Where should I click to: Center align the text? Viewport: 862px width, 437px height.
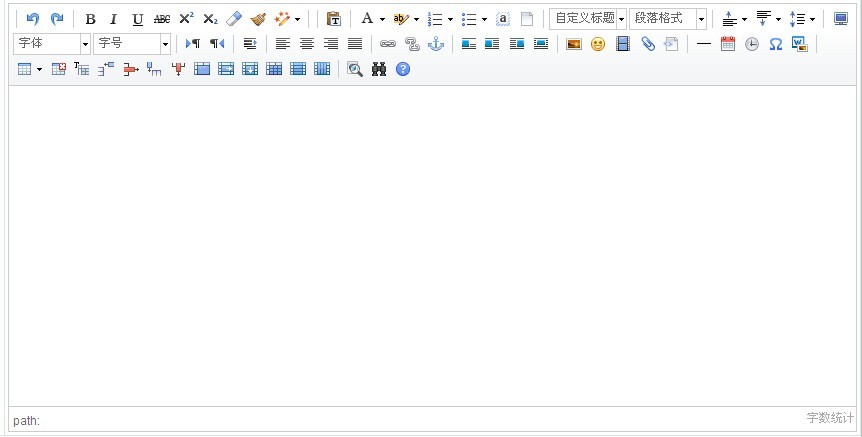(x=307, y=44)
